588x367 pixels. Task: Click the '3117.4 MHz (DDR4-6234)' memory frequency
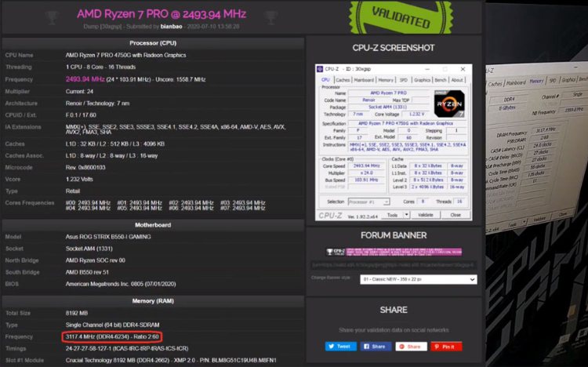(112, 336)
